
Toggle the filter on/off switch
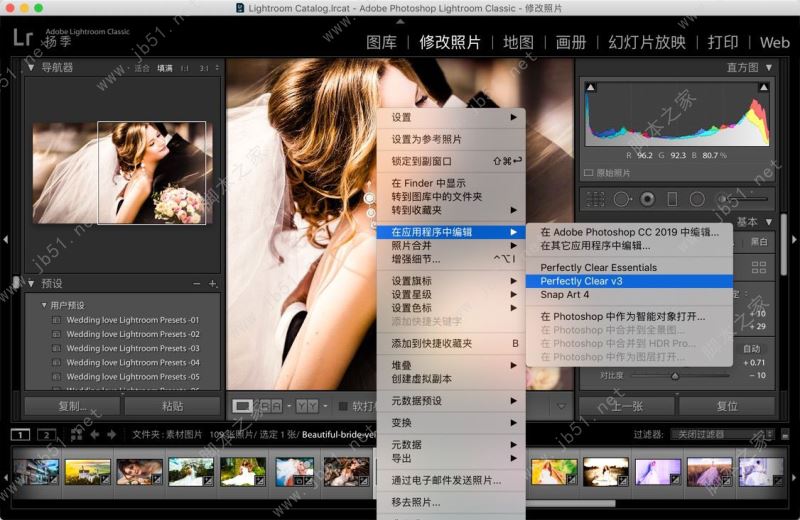tap(785, 435)
